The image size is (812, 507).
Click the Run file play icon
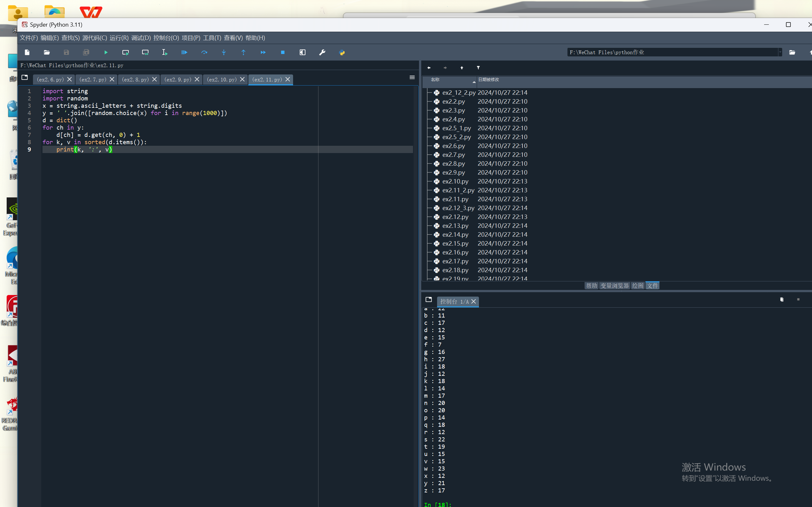click(x=106, y=52)
